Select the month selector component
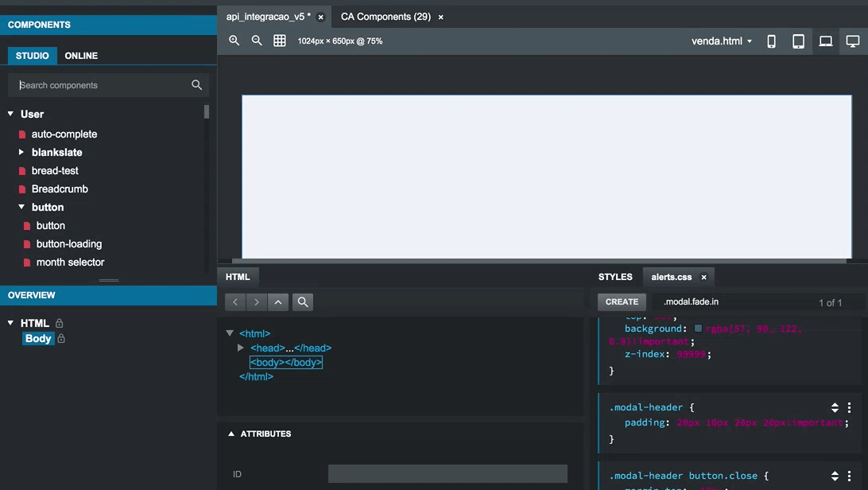 (70, 262)
